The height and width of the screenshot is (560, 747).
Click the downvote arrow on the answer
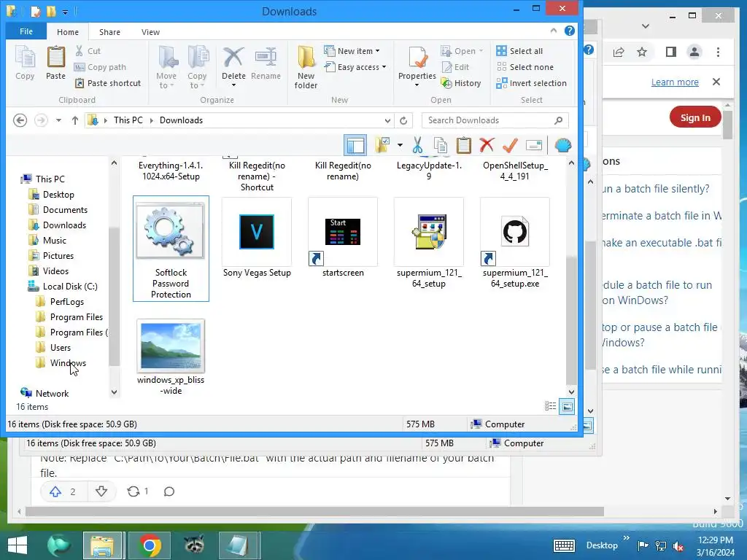coord(101,491)
